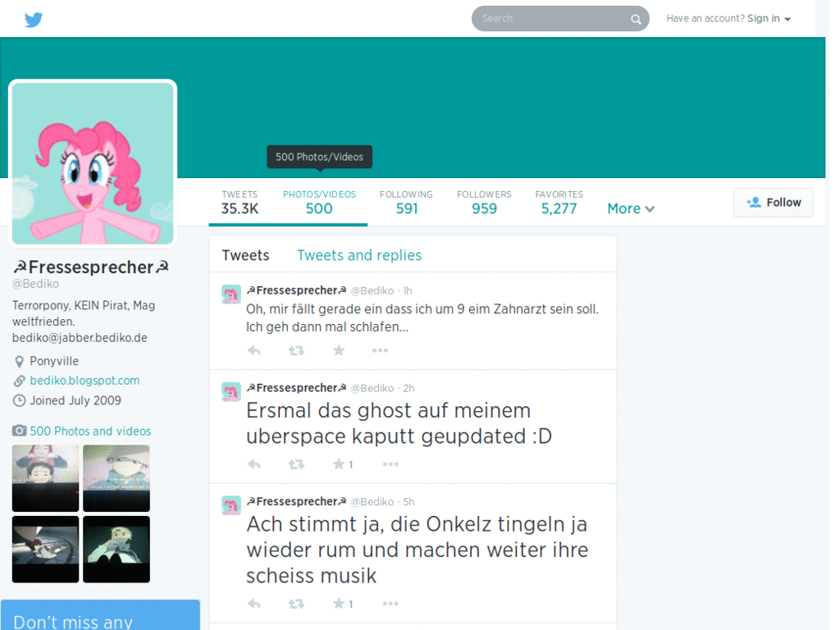
Task: Click the Ponyville location pin icon
Action: click(20, 362)
